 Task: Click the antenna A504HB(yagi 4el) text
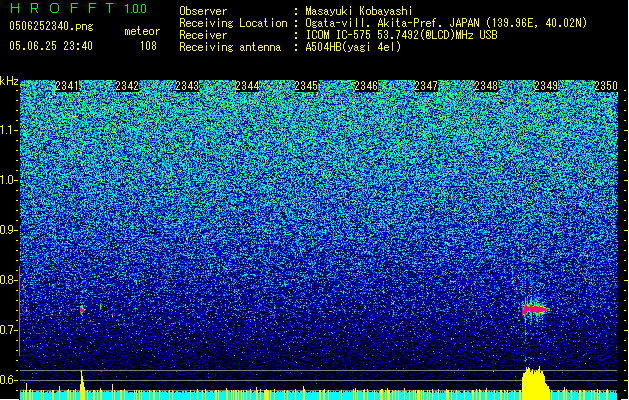pos(353,47)
